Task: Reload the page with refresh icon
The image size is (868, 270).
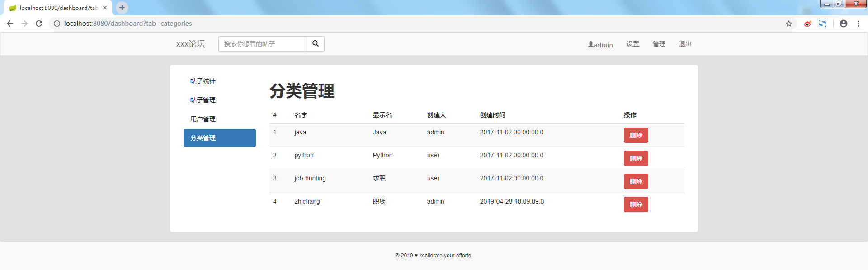Action: [39, 24]
